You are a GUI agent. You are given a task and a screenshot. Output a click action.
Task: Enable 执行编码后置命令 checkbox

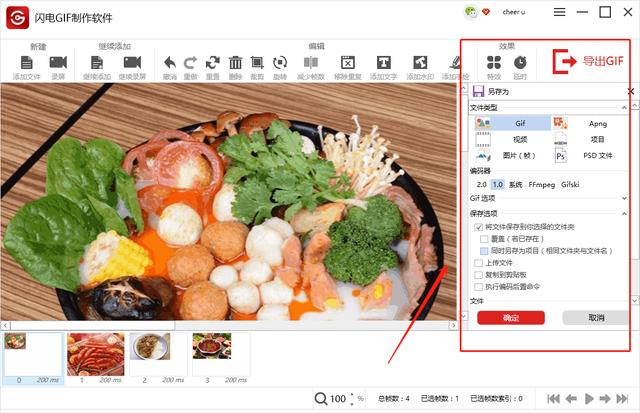(x=478, y=286)
